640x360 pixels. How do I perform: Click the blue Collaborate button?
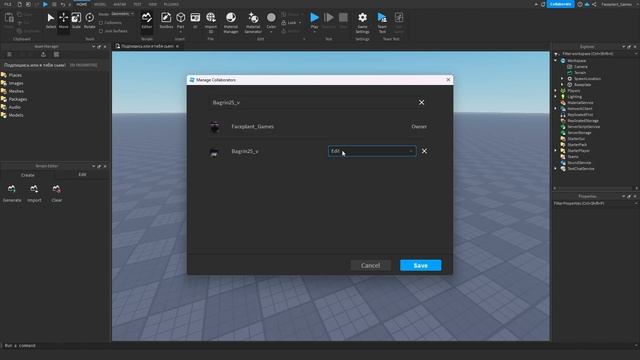pyautogui.click(x=560, y=4)
